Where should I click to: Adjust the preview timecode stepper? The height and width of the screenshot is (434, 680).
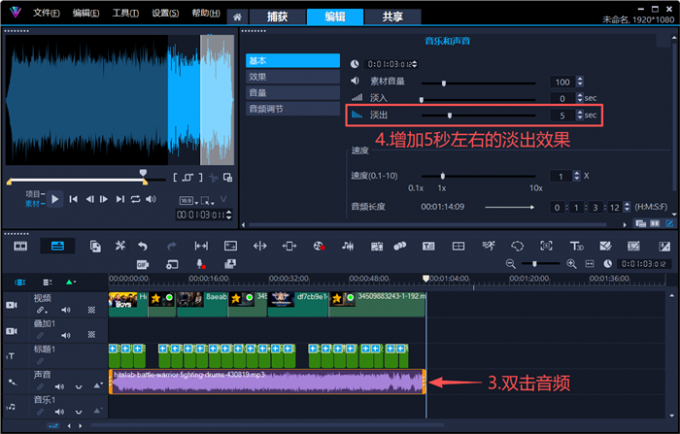point(229,215)
